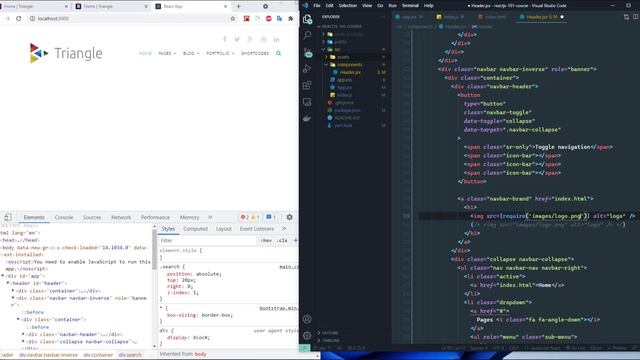The height and width of the screenshot is (360, 640).
Task: Expand the navbar-header div node in Elements
Action: coord(23,334)
